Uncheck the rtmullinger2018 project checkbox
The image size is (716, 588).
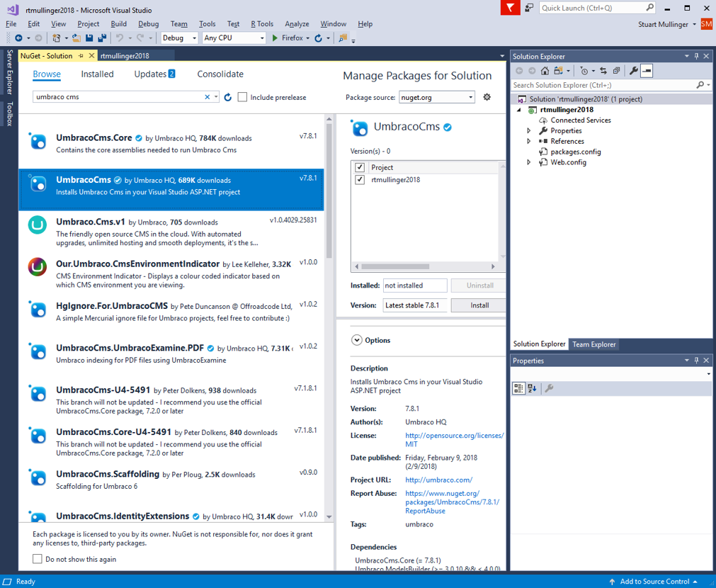tap(360, 179)
